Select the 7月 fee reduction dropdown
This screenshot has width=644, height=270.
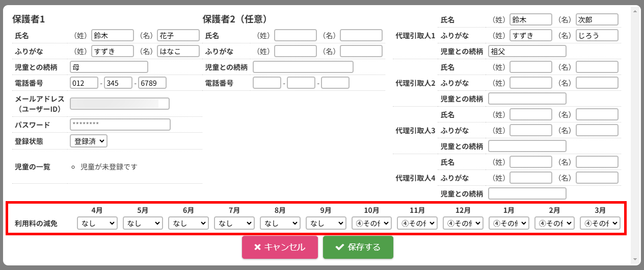coord(234,223)
